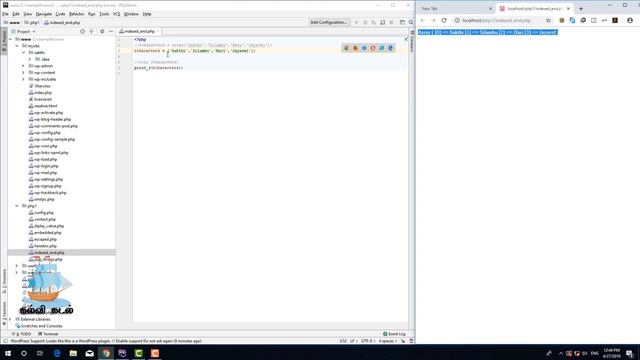This screenshot has width=640, height=360.
Task: Expand the wp-includes folder
Action: (23, 79)
